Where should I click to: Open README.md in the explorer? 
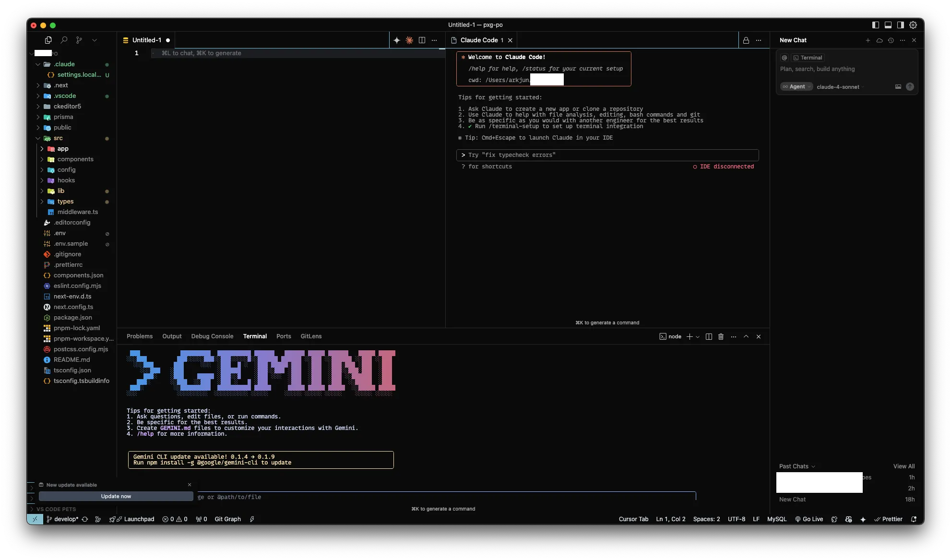coord(71,360)
